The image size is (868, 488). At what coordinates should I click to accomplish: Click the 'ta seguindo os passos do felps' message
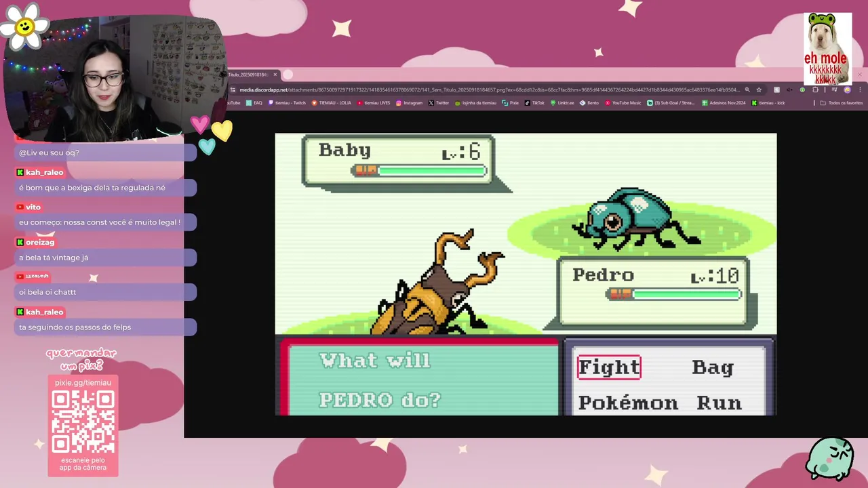pyautogui.click(x=105, y=327)
